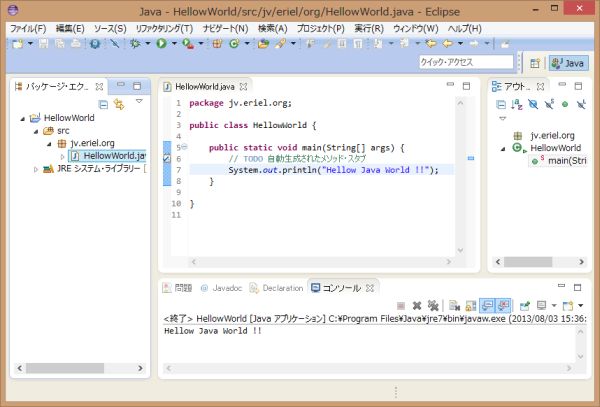Select jv.eriel.org package in Package Explorer
Viewport: 600px width, 407px height.
click(x=86, y=143)
